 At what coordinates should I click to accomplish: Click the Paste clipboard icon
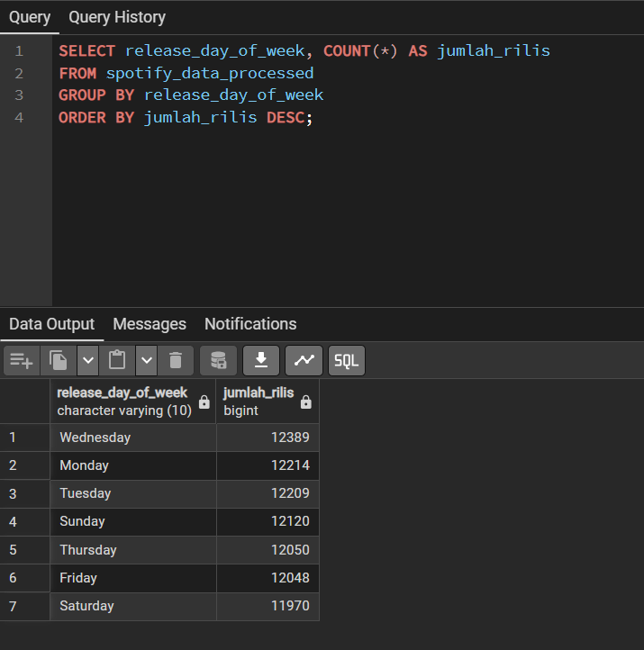(117, 360)
